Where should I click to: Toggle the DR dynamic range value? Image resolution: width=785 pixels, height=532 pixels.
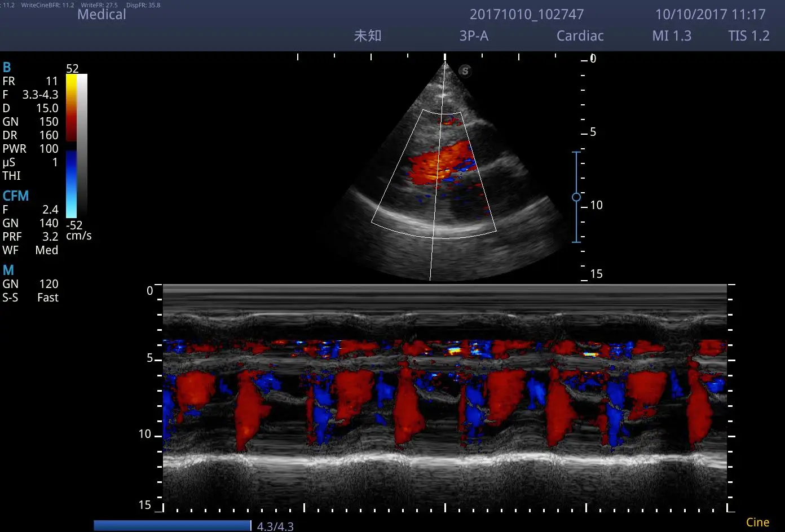29,135
